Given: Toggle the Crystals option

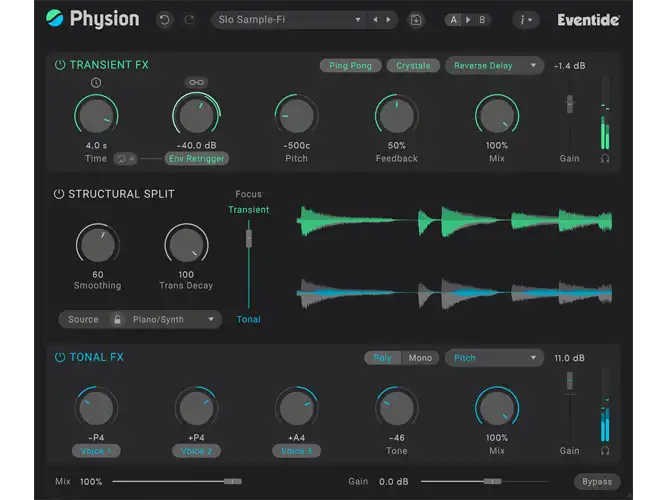Looking at the screenshot, I should [x=413, y=66].
